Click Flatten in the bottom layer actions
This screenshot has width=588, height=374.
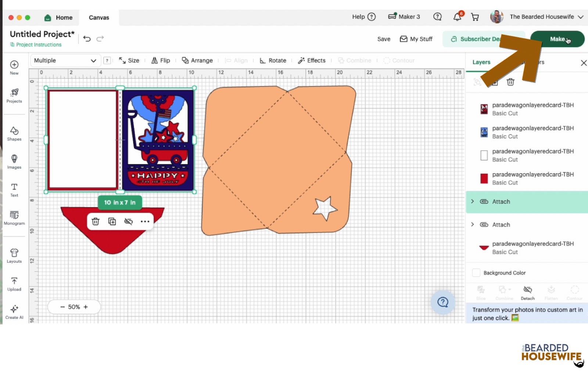coord(551,293)
